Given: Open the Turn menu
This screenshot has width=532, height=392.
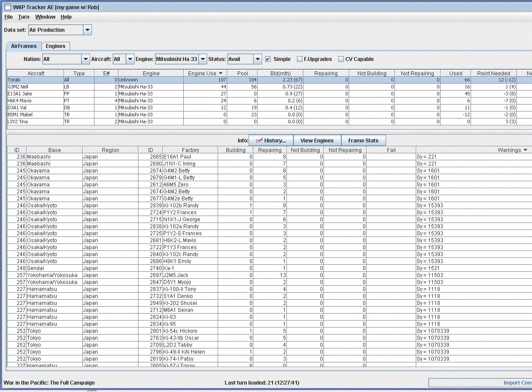Looking at the screenshot, I should [24, 17].
